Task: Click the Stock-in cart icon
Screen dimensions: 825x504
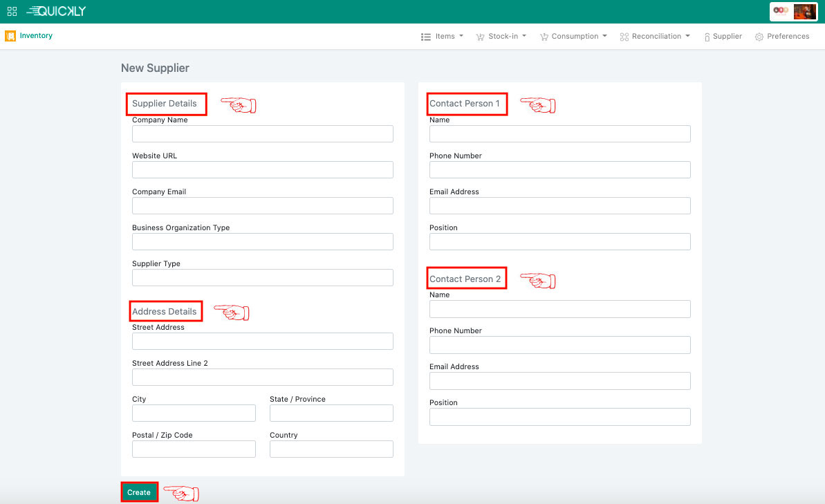Action: [x=480, y=37]
